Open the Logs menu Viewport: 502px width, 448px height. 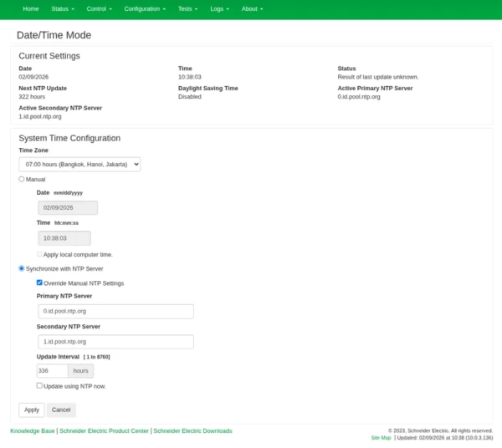[219, 8]
